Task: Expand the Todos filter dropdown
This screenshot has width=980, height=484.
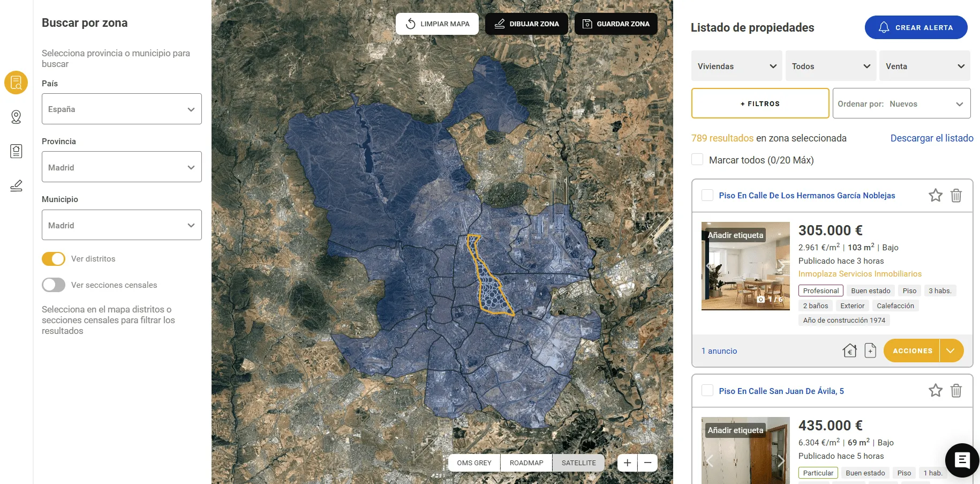Action: coord(831,66)
